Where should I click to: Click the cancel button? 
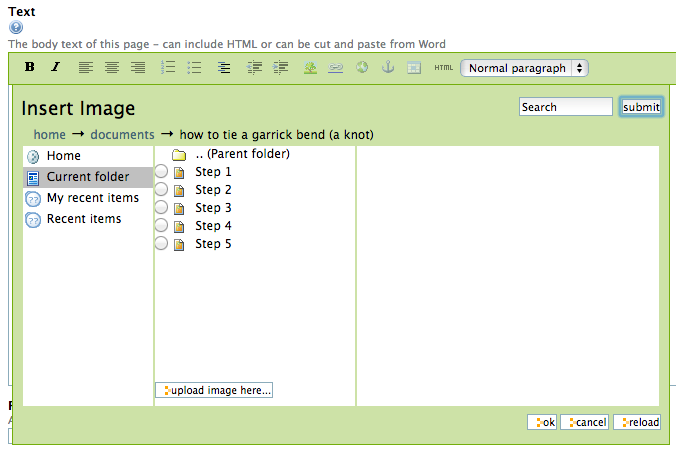(x=584, y=422)
